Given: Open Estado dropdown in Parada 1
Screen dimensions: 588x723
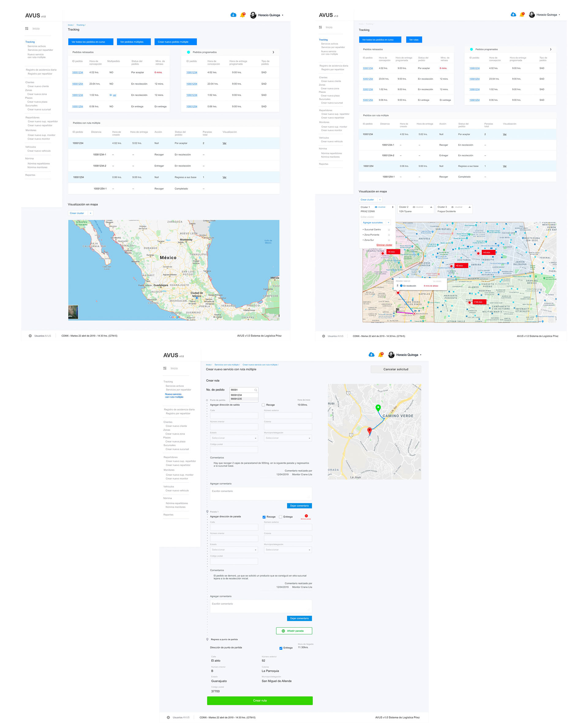Looking at the screenshot, I should [234, 550].
